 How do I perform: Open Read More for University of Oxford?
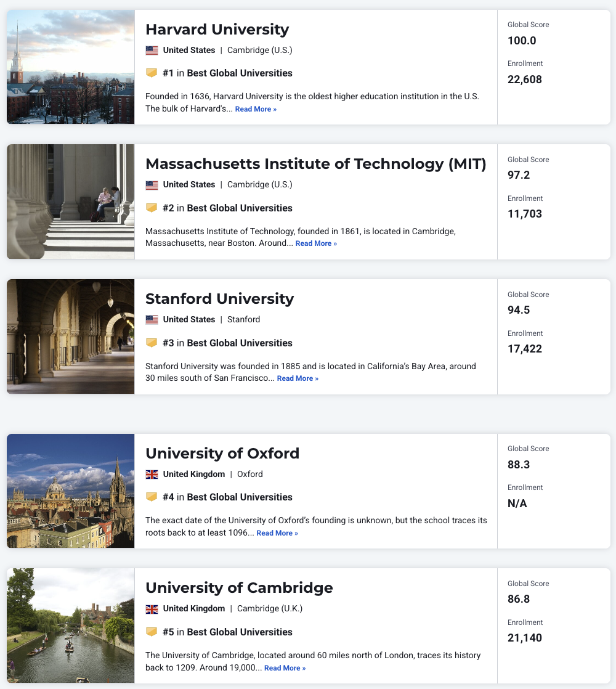(x=277, y=533)
